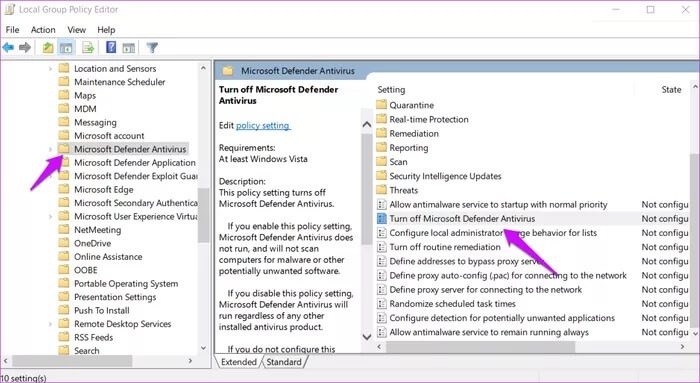Click the Remediation folder icon
700x383 pixels.
(x=381, y=133)
